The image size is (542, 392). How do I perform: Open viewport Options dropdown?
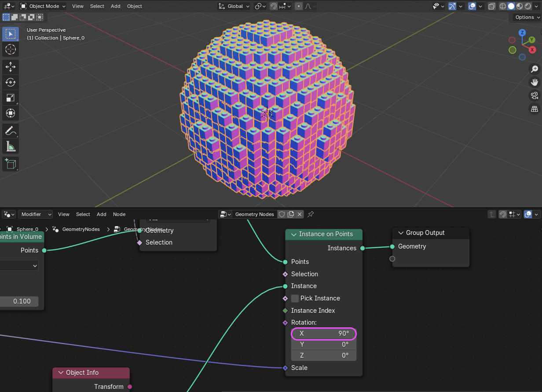527,17
